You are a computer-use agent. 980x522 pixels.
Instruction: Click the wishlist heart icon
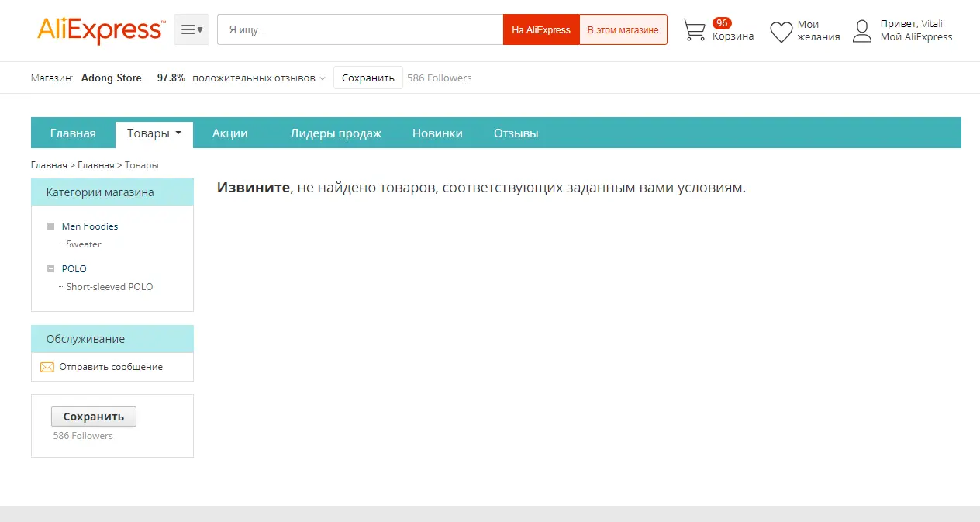[x=781, y=32]
